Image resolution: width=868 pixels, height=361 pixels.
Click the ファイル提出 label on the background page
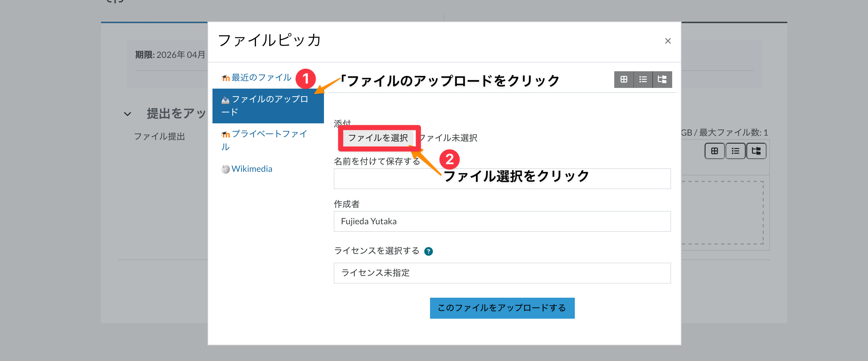[159, 136]
